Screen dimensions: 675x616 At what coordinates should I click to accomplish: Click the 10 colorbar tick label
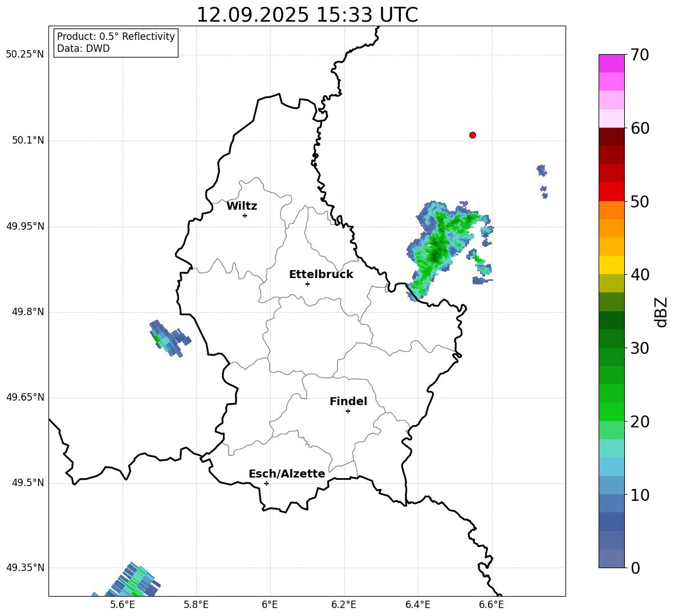[640, 495]
